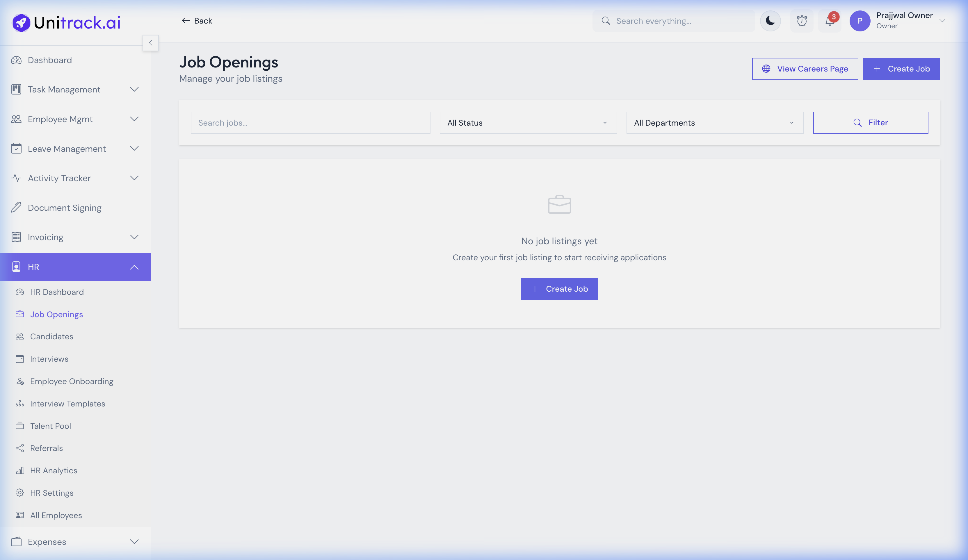Viewport: 968px width, 560px height.
Task: Open the timer clock icon
Action: point(802,21)
